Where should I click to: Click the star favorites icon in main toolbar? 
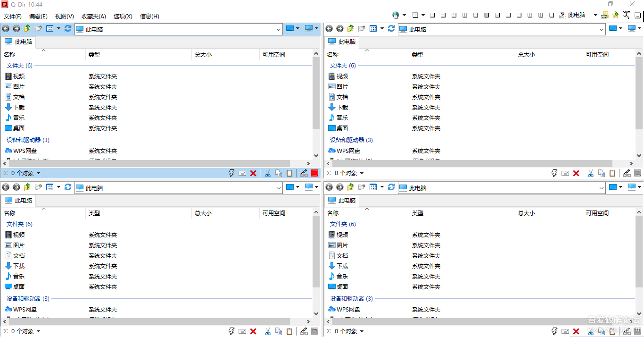coord(615,15)
